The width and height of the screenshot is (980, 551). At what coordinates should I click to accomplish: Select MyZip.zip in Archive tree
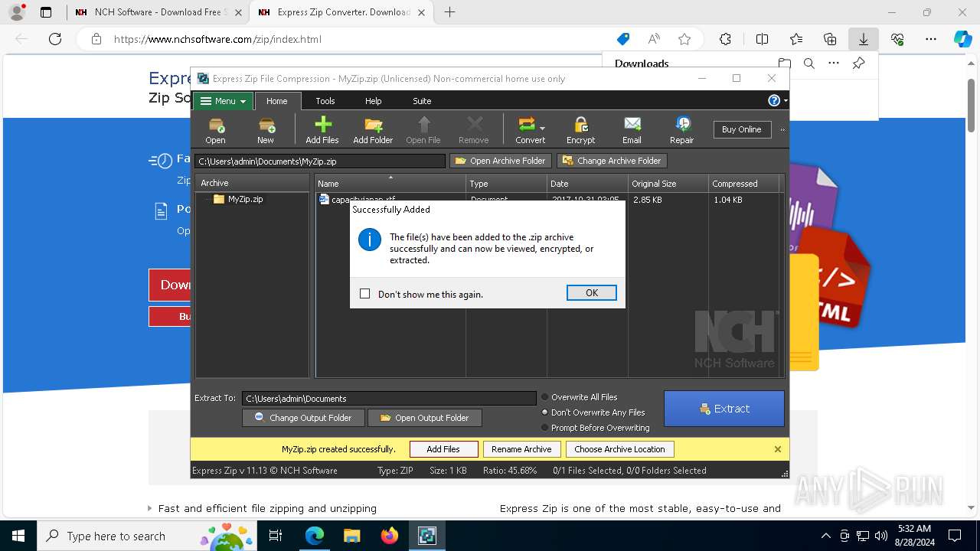(x=245, y=199)
